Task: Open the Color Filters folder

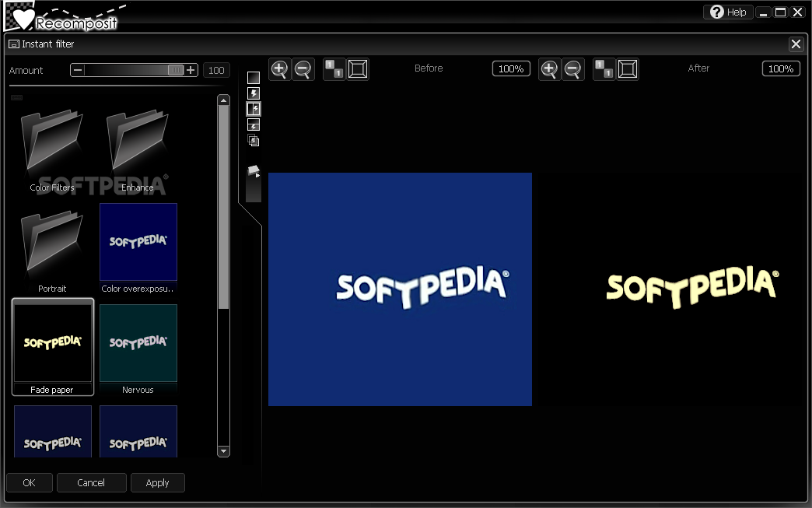Action: click(x=52, y=149)
